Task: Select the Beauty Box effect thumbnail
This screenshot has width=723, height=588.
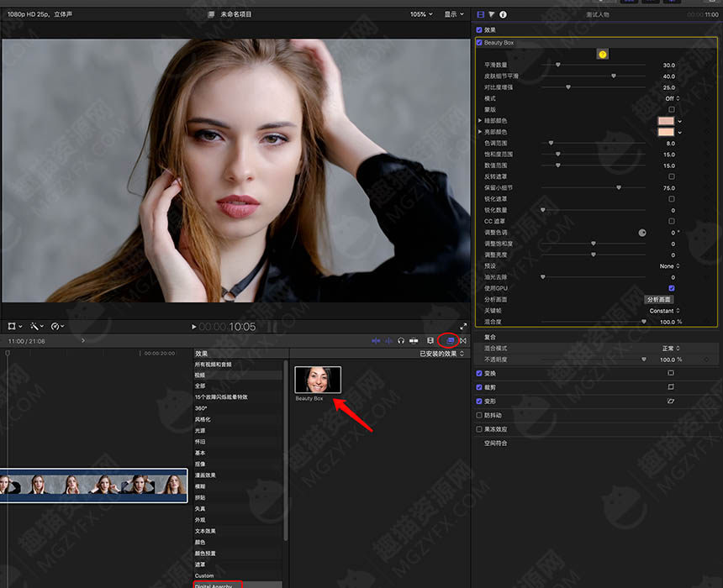Action: (x=318, y=380)
